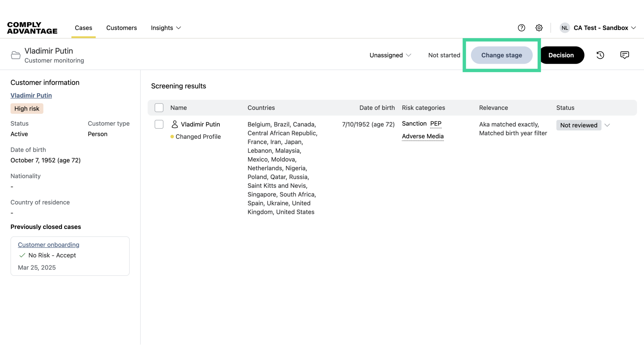Go to the Cases tab
The image size is (644, 362).
[84, 28]
